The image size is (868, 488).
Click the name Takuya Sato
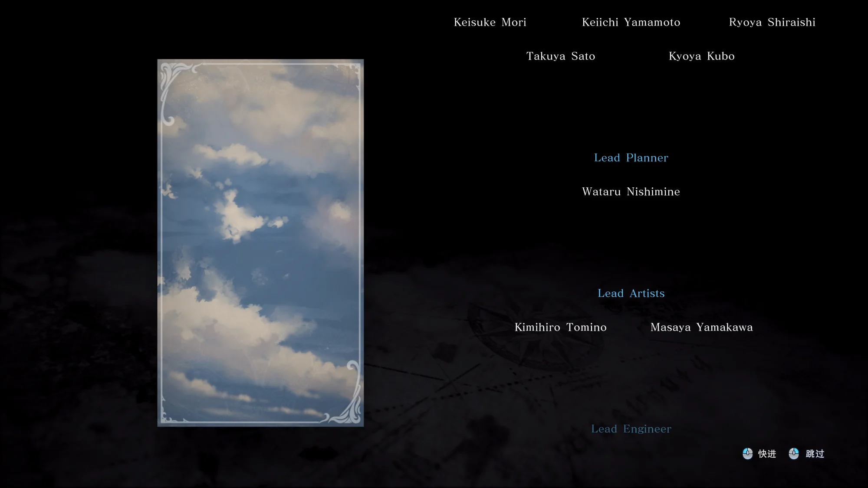560,56
